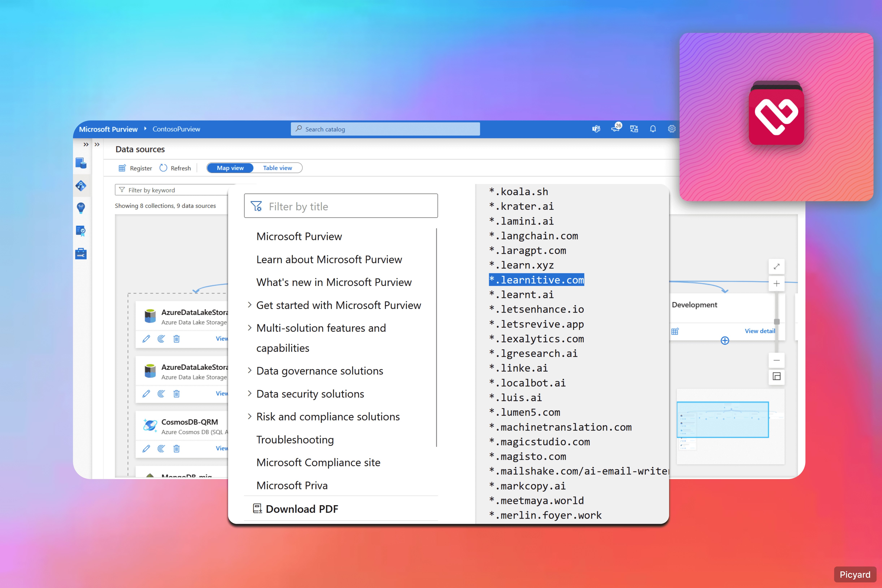Click the *.langchain.com entry
The height and width of the screenshot is (588, 882).
point(533,236)
